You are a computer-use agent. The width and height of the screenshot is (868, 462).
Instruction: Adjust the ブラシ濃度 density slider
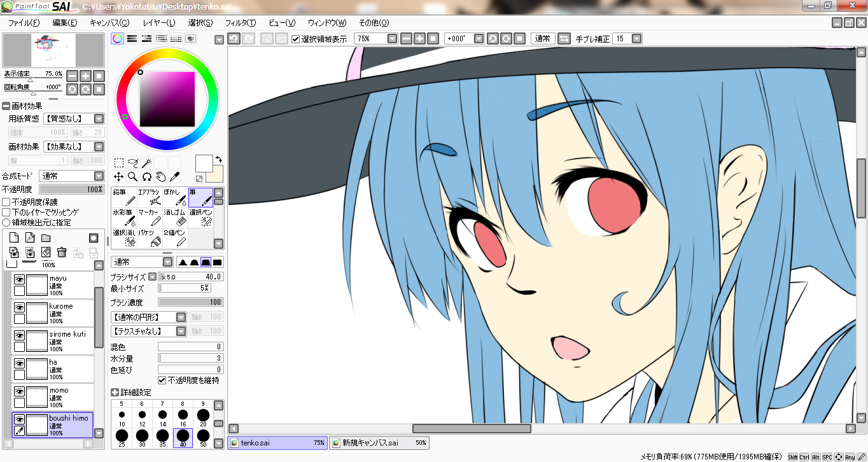[190, 303]
